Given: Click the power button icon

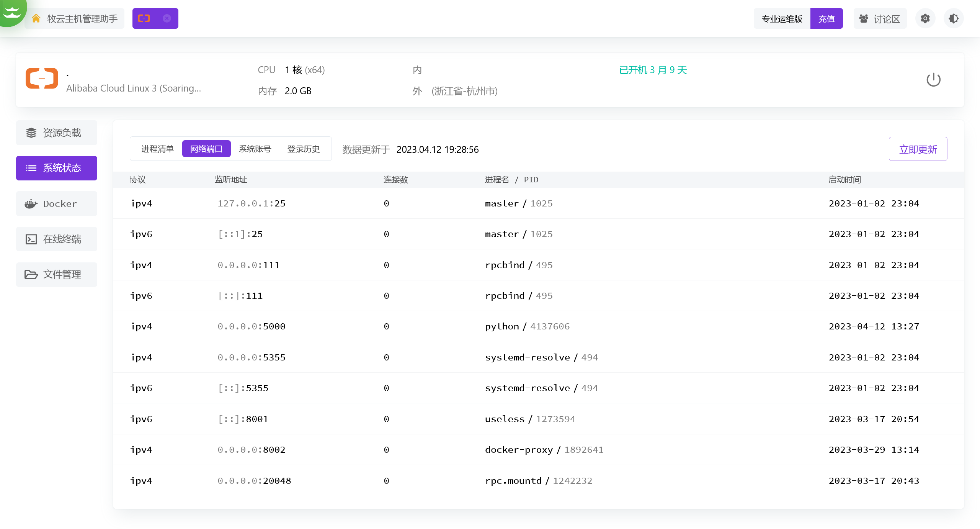Looking at the screenshot, I should [x=933, y=80].
